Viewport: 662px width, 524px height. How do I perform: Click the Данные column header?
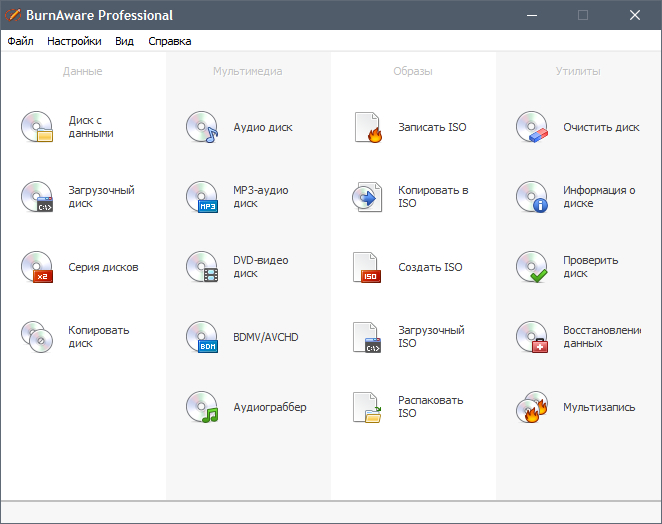(x=82, y=71)
